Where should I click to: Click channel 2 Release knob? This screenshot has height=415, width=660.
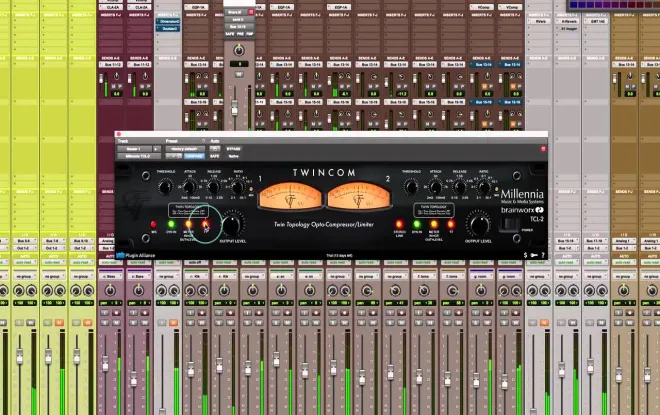459,187
